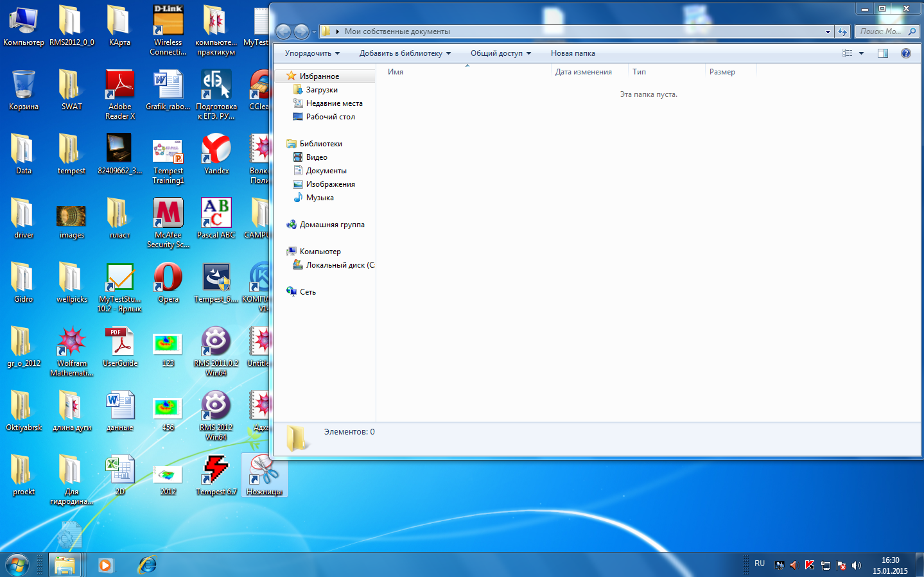Screen dimensions: 924x577
Task: Select the Wolfram Mathematica shortcut
Action: point(72,351)
